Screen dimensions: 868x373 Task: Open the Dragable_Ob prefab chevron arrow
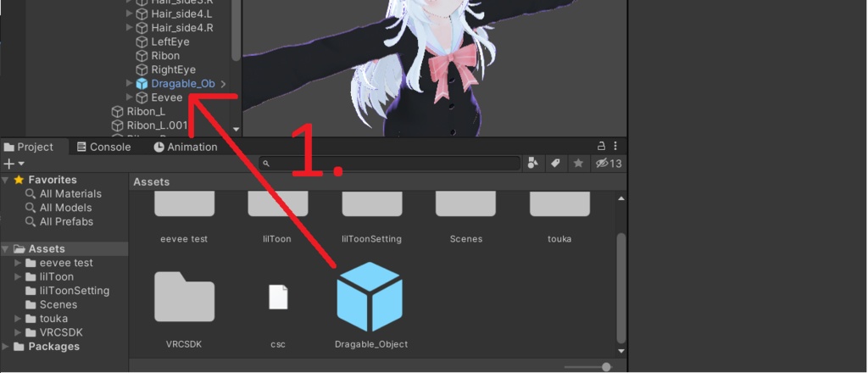point(223,84)
